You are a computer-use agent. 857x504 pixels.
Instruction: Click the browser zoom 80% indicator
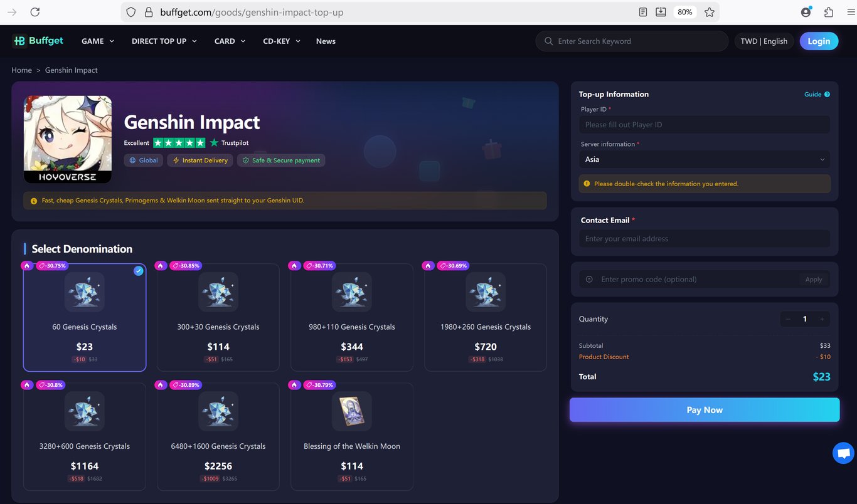coord(684,12)
